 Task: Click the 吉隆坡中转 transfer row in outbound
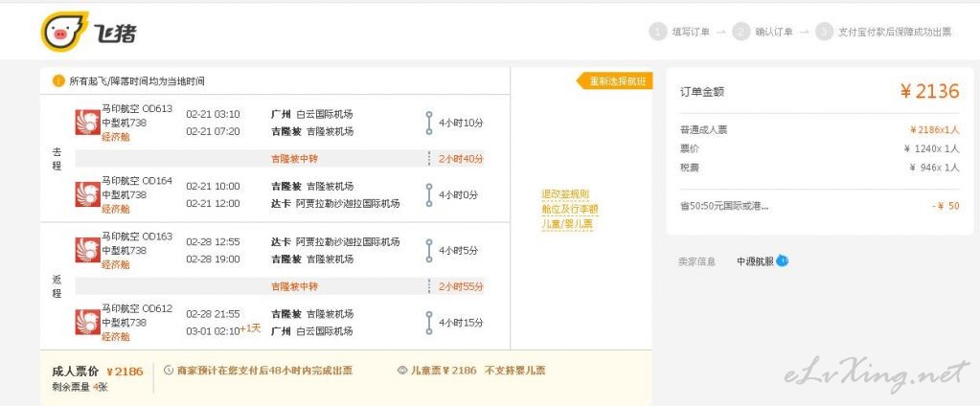click(280, 159)
